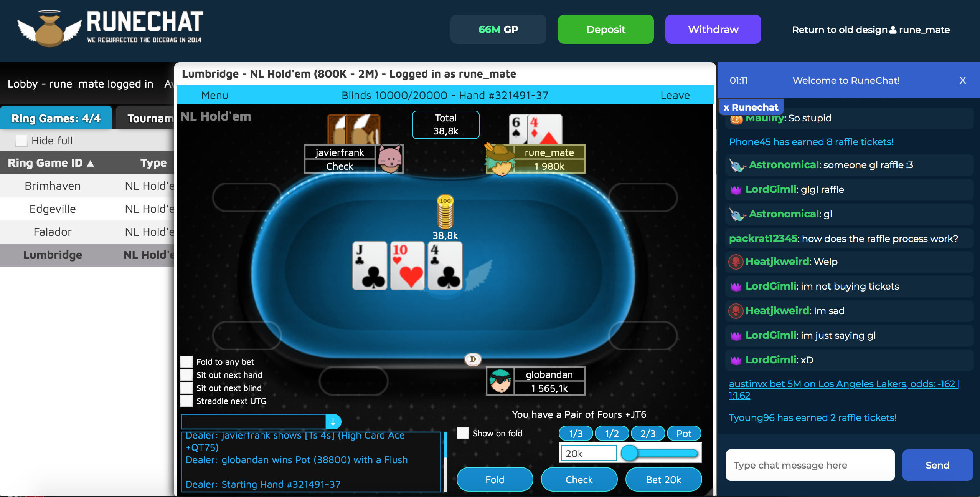This screenshot has height=497, width=980.
Task: Open the austinvx Lakers bet link
Action: (844, 389)
